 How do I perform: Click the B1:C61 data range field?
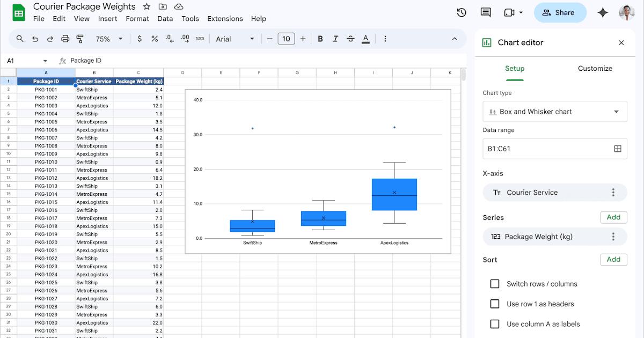tap(555, 149)
